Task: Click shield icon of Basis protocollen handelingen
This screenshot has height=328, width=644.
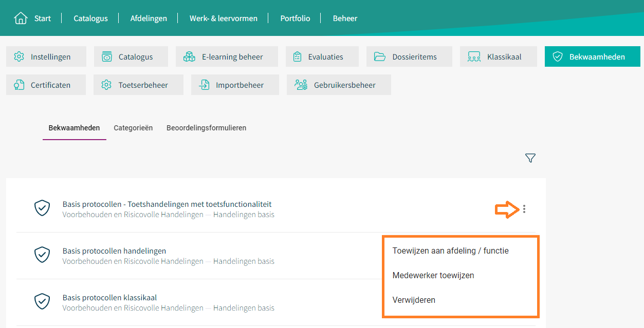Action: [x=42, y=255]
